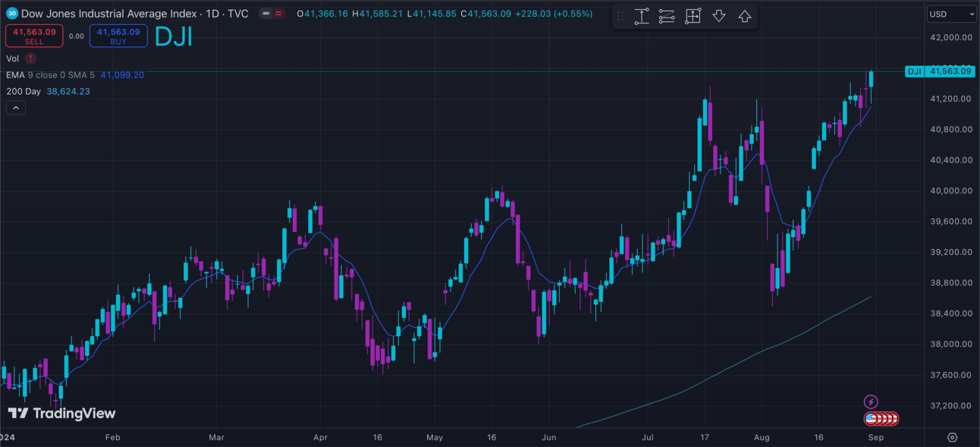Click the EMA value 41,099.20
This screenshot has width=980, height=447.
pyautogui.click(x=122, y=75)
